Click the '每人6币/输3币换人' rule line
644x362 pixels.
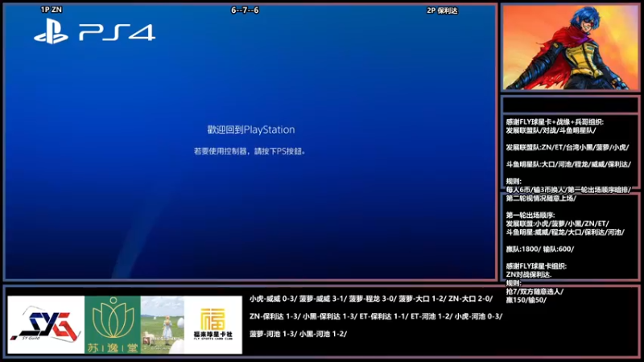tap(535, 190)
